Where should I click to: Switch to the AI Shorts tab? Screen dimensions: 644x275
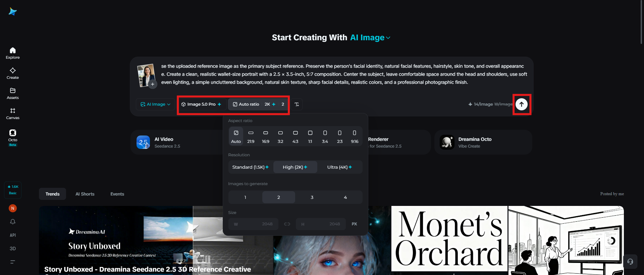[x=85, y=194]
